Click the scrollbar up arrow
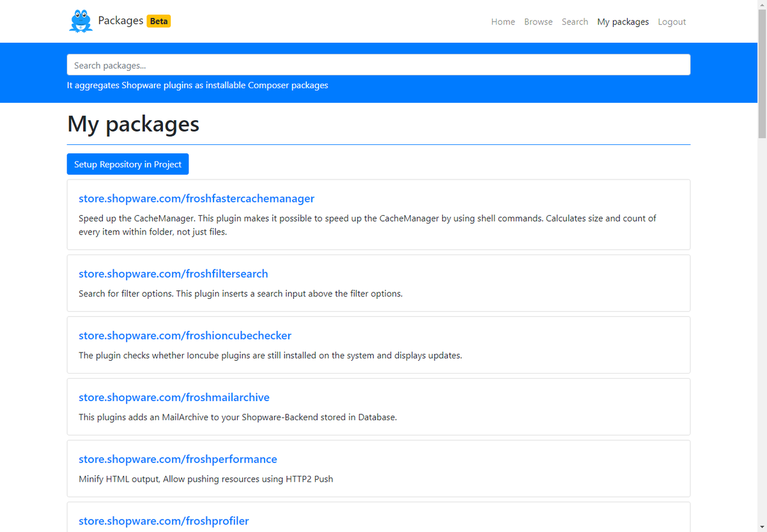Image resolution: width=767 pixels, height=532 pixels. [x=762, y=5]
